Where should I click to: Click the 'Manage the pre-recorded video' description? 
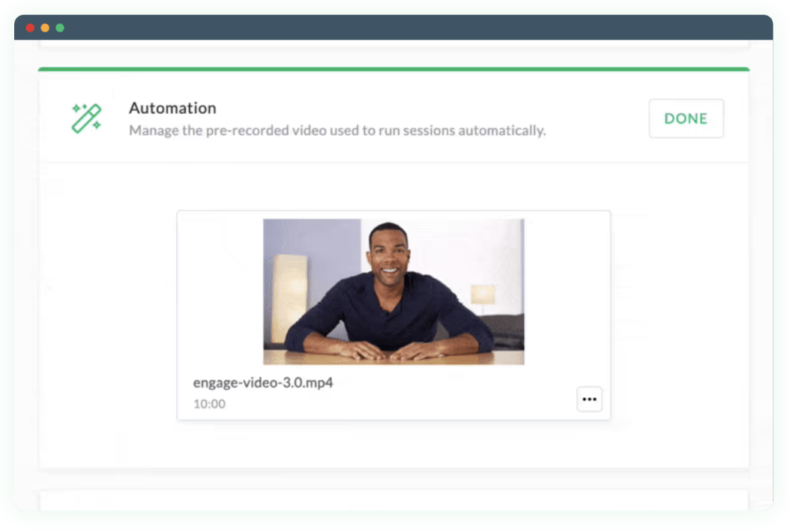point(337,130)
